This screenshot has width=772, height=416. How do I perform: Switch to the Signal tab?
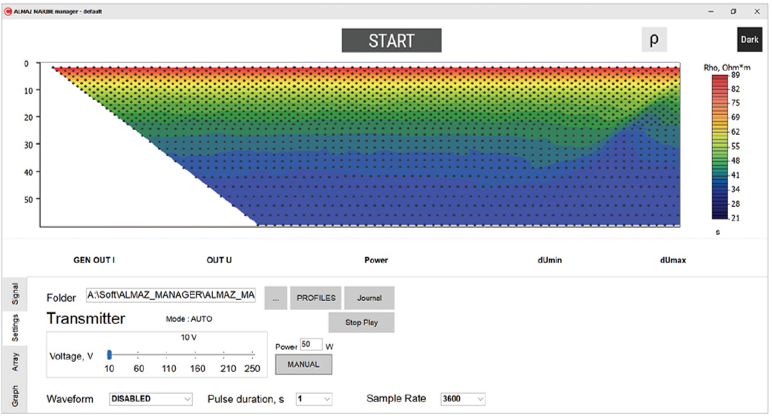tap(15, 292)
